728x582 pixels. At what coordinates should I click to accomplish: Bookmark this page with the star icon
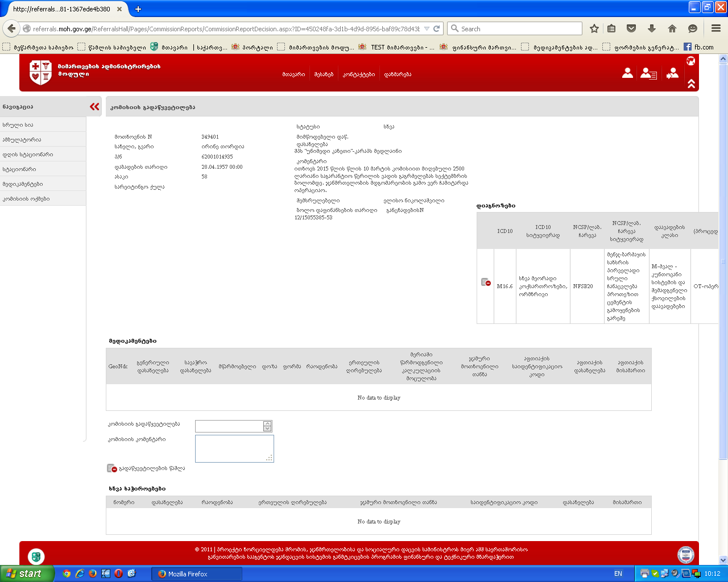pyautogui.click(x=594, y=28)
